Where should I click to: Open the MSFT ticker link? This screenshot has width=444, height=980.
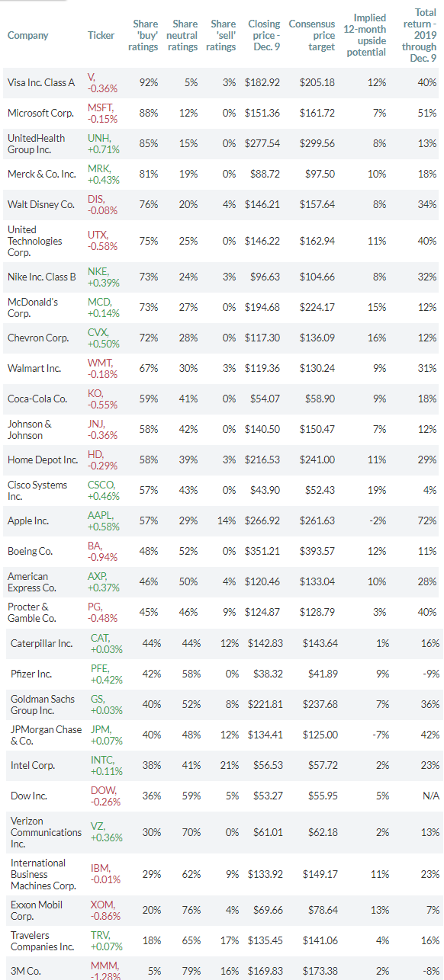tap(100, 107)
